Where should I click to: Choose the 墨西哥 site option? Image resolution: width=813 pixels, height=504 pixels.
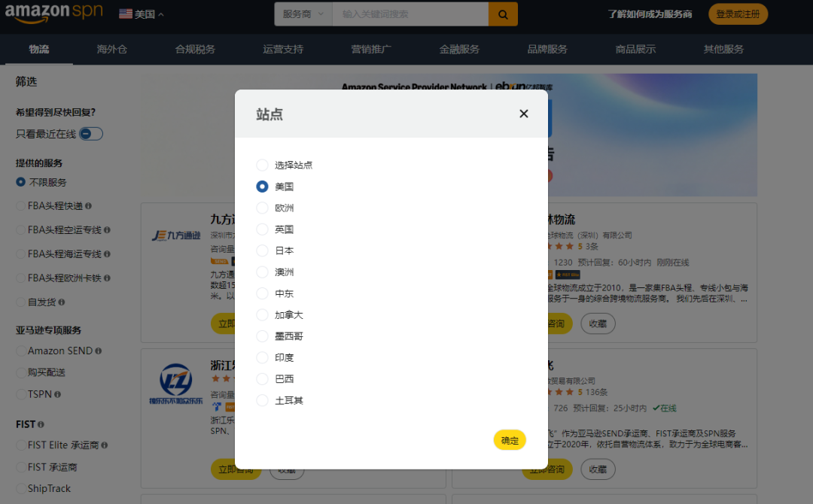[x=263, y=336]
